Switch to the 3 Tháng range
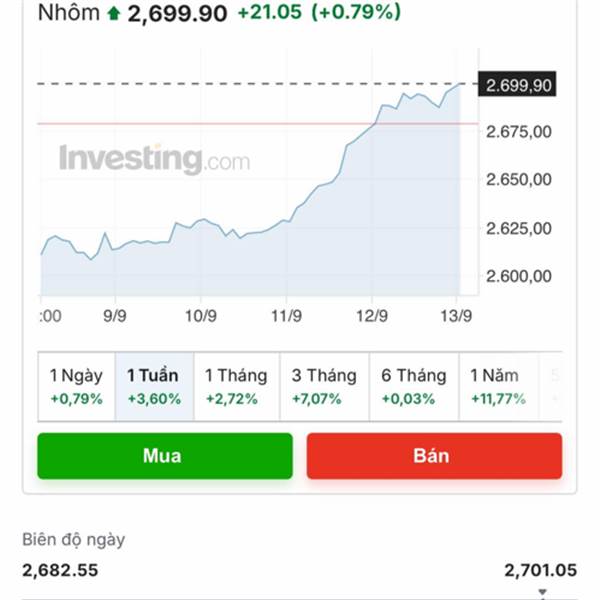 click(324, 386)
